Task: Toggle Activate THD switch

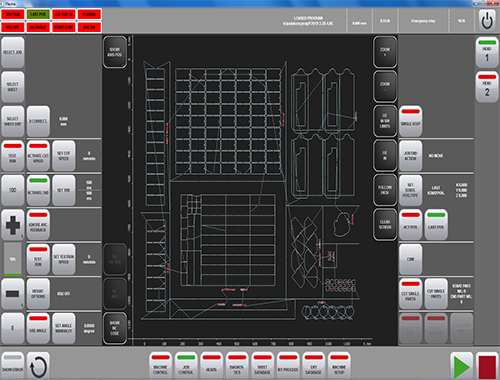Action: pyautogui.click(x=38, y=190)
